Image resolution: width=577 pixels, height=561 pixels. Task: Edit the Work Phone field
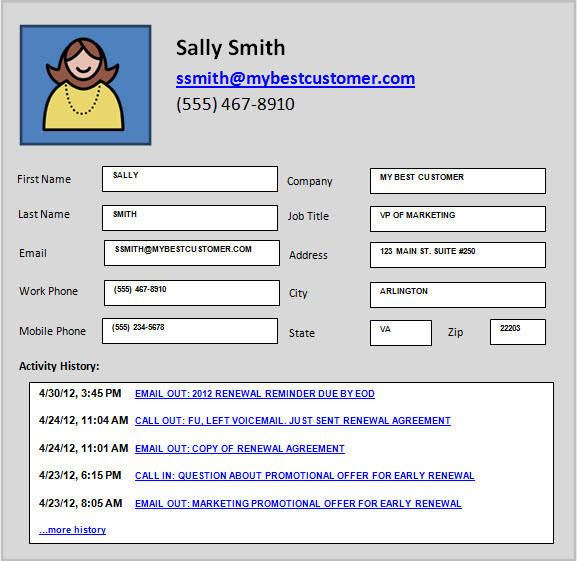point(192,293)
